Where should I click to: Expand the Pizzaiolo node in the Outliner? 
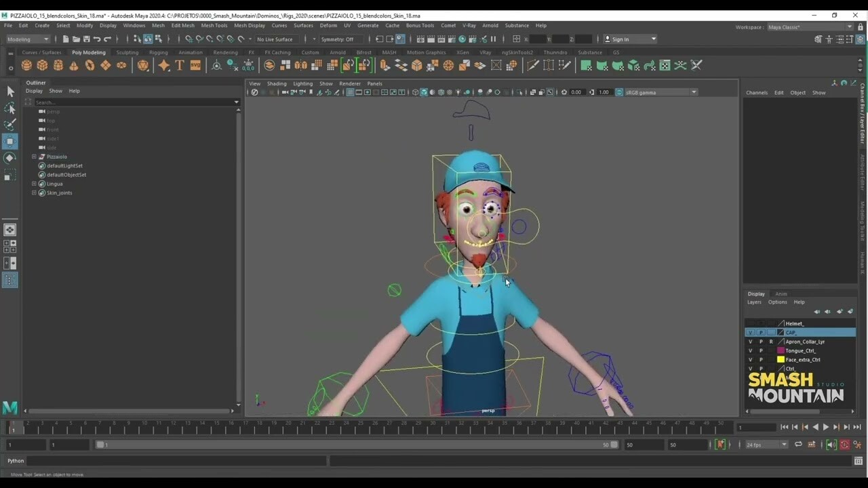click(x=34, y=157)
